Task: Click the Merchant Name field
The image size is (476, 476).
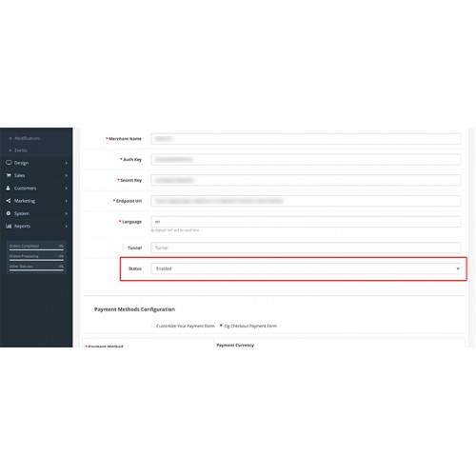Action: (306, 139)
